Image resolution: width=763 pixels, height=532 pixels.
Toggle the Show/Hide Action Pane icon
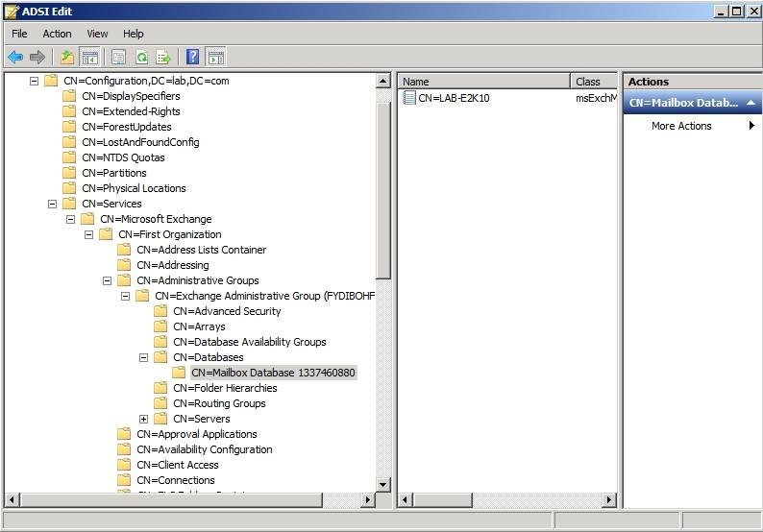(216, 58)
